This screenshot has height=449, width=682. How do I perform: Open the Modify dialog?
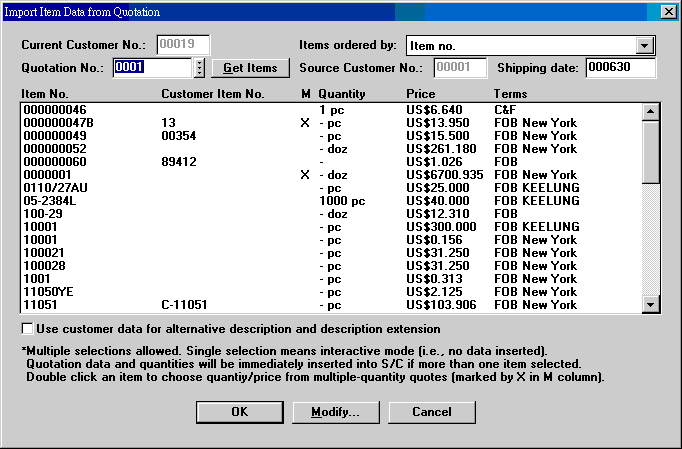(334, 412)
